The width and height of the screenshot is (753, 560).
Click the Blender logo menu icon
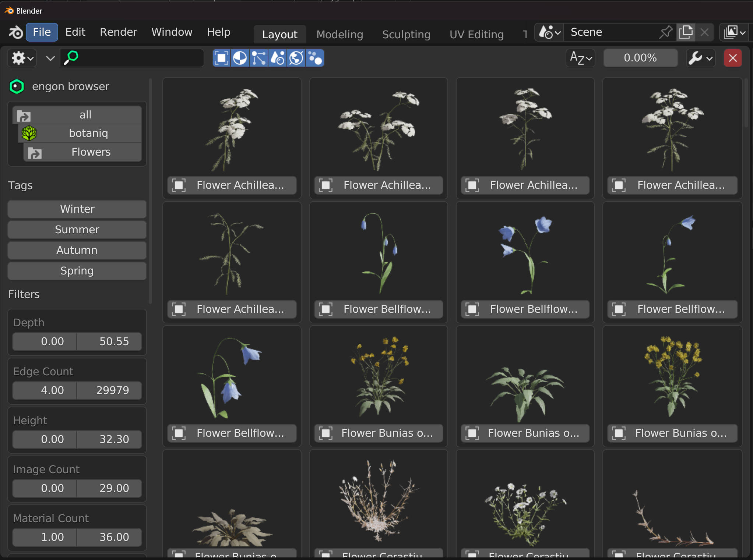tap(15, 32)
